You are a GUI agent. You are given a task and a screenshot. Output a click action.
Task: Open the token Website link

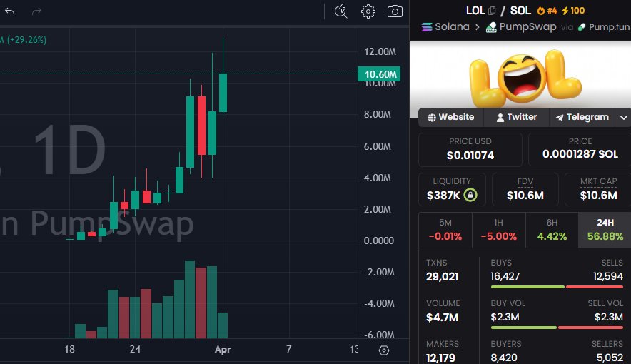click(x=450, y=117)
